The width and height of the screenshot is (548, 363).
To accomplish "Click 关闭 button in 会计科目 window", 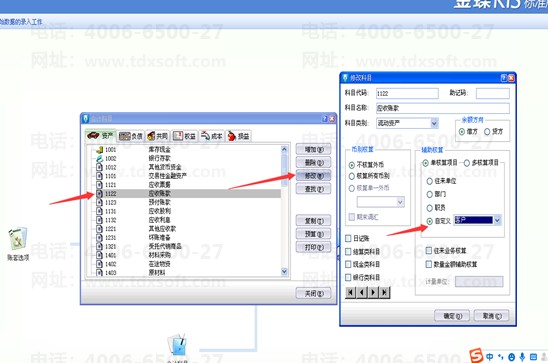I will point(313,293).
